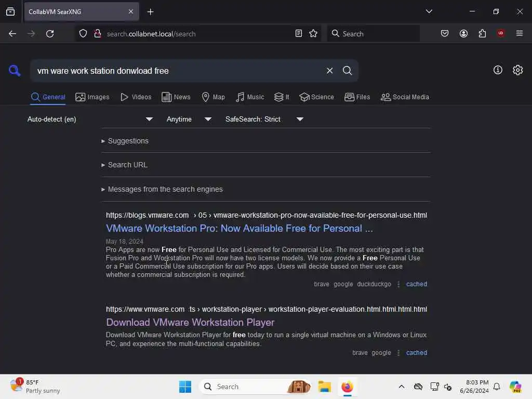Click the list all tabs chevron

(x=429, y=11)
